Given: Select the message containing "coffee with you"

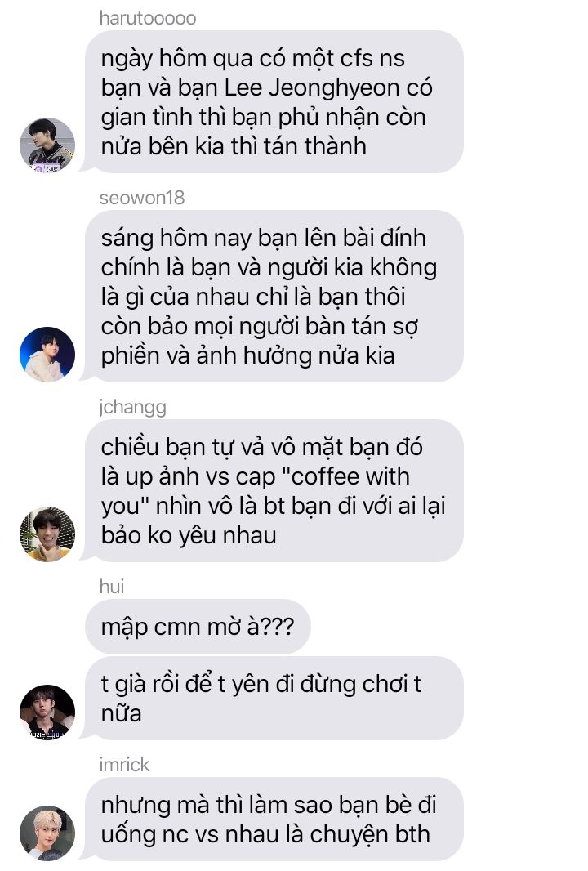Looking at the screenshot, I should coord(274,490).
